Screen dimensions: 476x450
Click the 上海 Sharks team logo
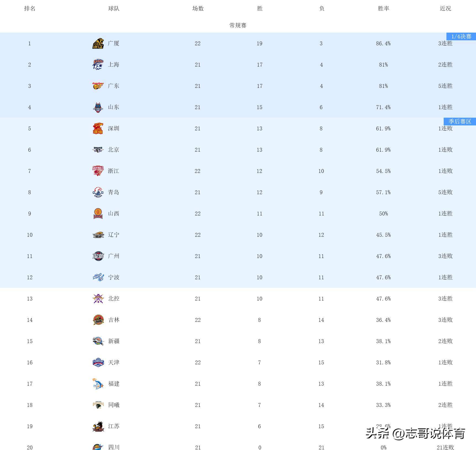coord(98,65)
